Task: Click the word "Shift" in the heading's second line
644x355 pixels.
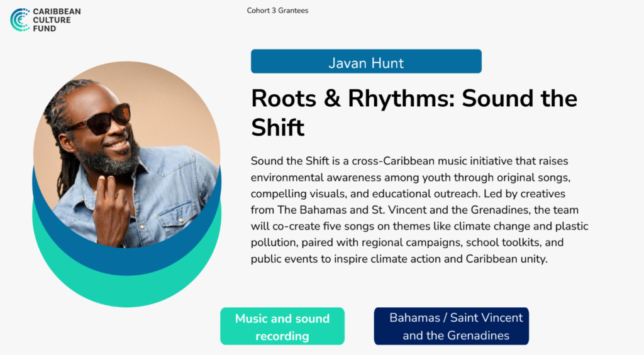Action: click(277, 128)
